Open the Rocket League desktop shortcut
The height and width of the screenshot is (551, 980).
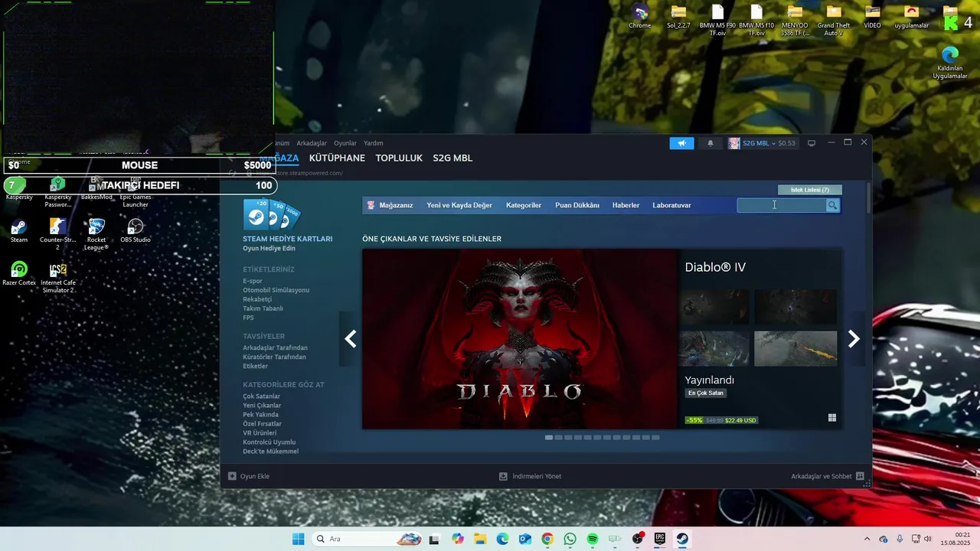click(96, 234)
